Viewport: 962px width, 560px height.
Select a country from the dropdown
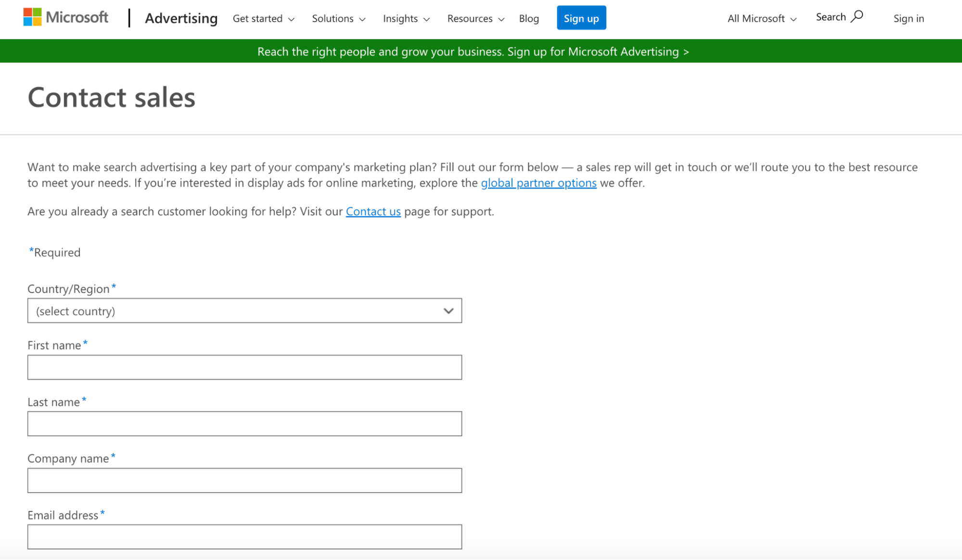[244, 311]
